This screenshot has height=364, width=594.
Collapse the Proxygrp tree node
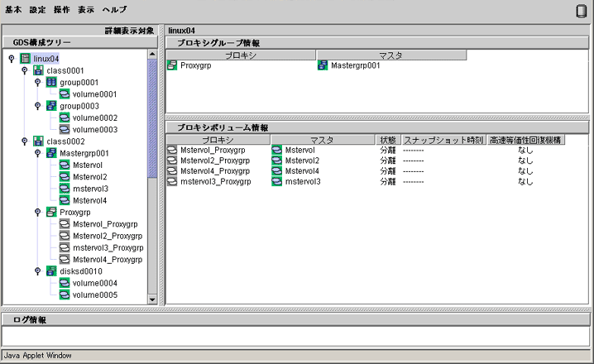[37, 212]
